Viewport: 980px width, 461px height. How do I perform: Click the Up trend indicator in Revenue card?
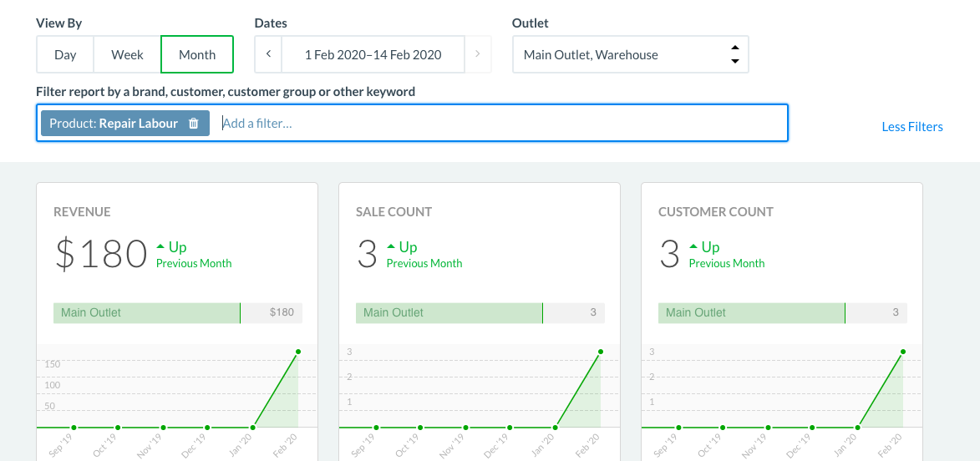pyautogui.click(x=172, y=246)
